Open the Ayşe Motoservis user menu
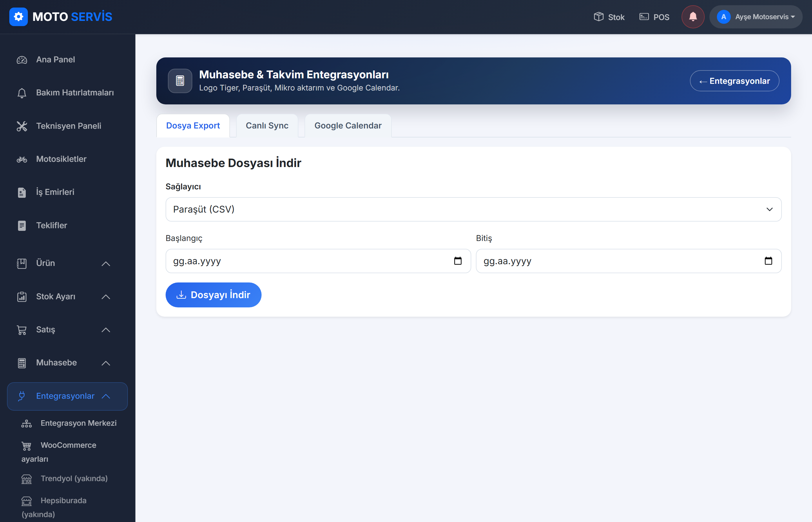This screenshot has height=522, width=812. pos(756,17)
